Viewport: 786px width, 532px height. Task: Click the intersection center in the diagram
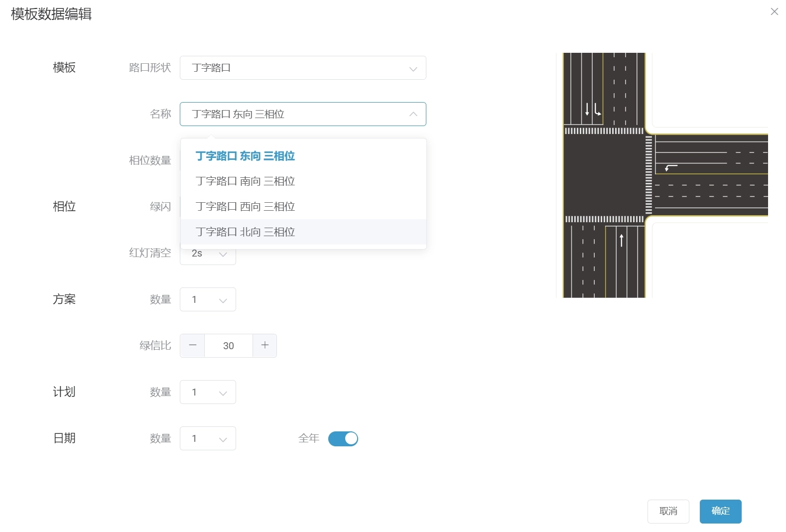[x=604, y=175]
